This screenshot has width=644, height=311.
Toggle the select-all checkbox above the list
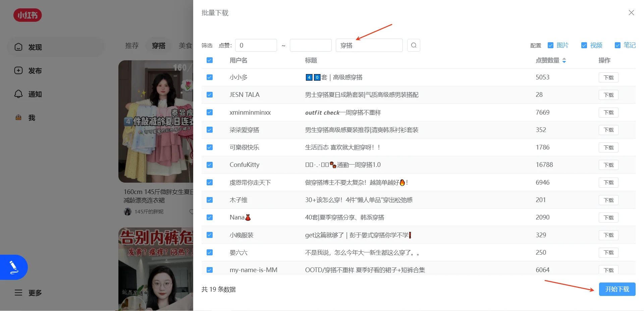click(x=209, y=60)
